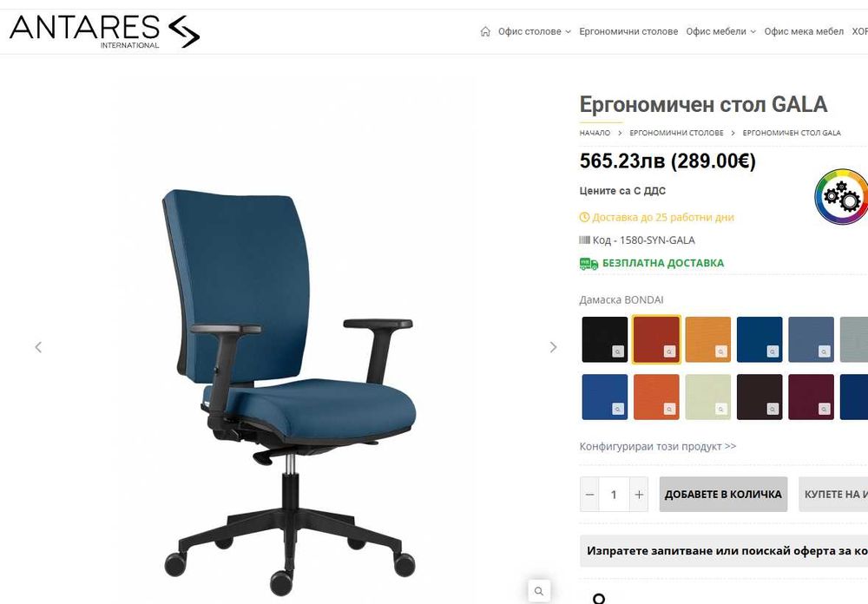This screenshot has width=868, height=604.
Task: Zoom product image with magnifier icon
Action: 539,591
